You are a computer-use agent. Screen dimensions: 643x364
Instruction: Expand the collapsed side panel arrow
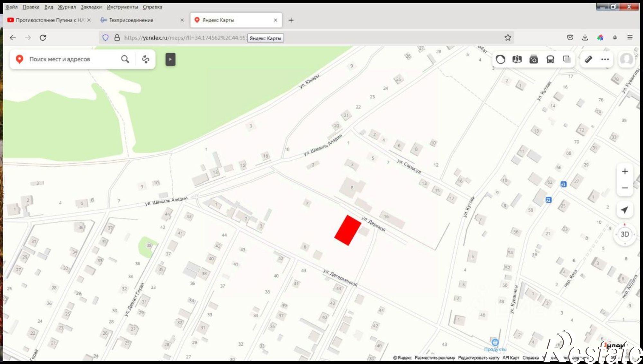coord(170,59)
